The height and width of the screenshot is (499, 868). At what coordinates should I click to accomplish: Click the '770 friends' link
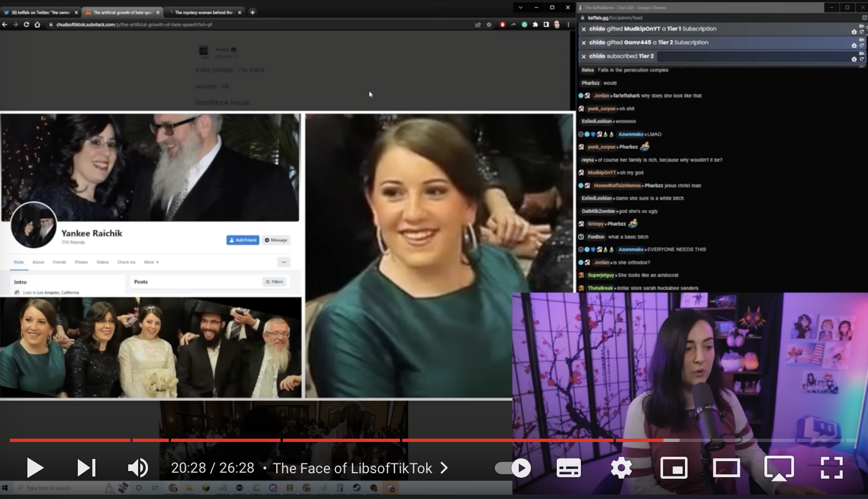point(73,242)
